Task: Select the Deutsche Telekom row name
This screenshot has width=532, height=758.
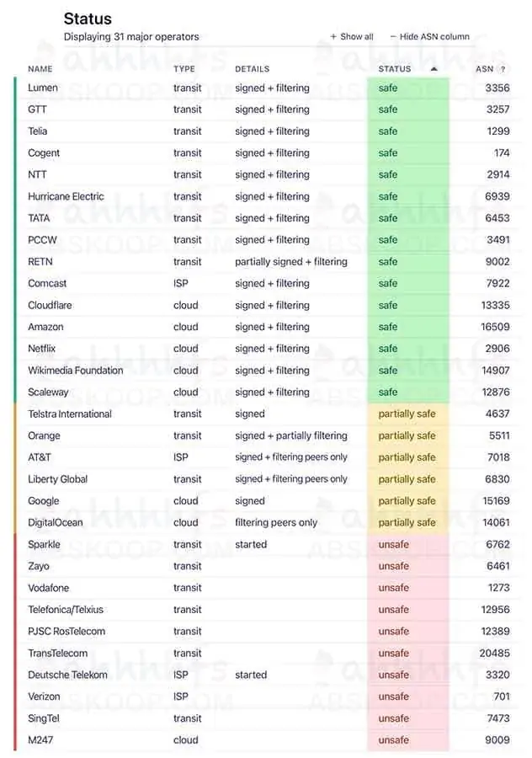Action: [67, 675]
